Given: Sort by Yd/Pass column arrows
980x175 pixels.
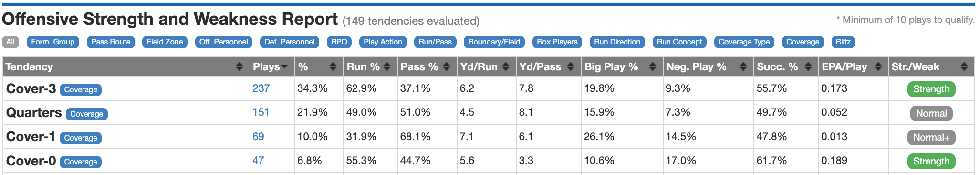Looking at the screenshot, I should pos(571,67).
